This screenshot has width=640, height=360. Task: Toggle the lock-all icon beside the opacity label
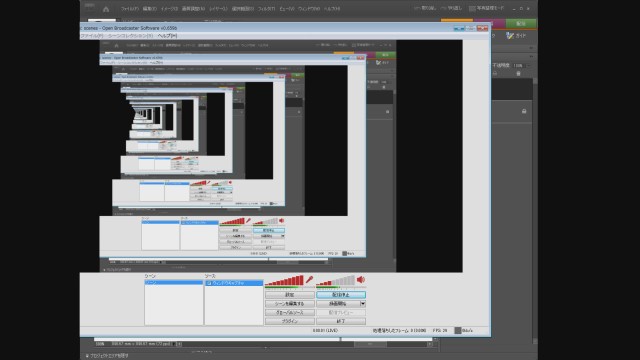[x=495, y=73]
